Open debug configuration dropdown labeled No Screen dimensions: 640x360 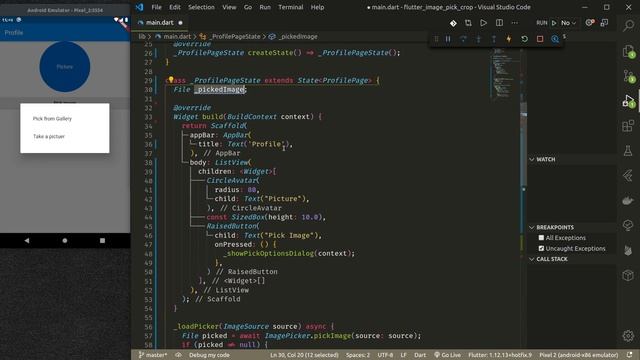click(x=569, y=23)
